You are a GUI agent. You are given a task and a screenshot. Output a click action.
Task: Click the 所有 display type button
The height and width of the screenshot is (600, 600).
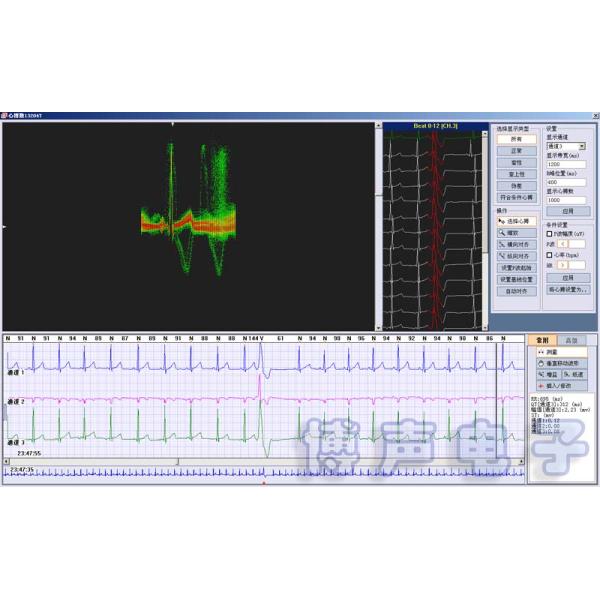516,139
